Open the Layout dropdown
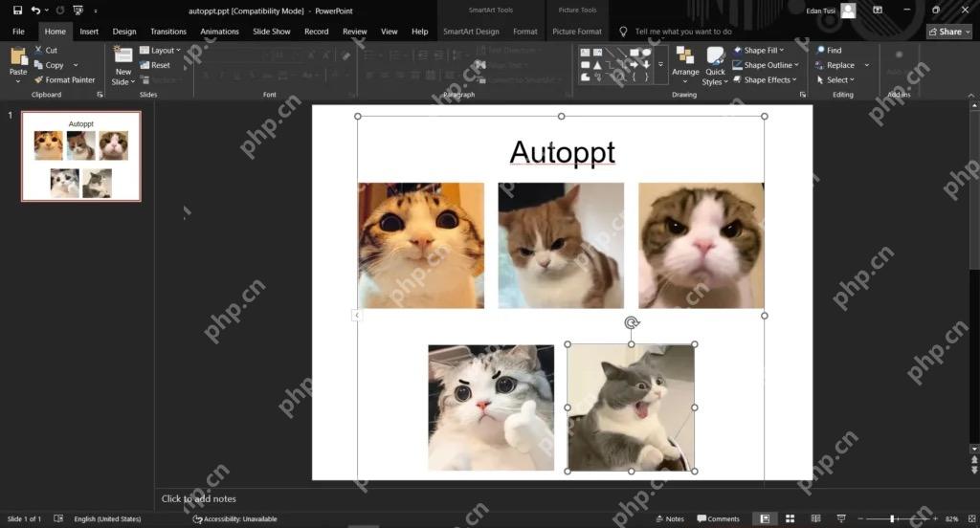The height and width of the screenshot is (528, 980). point(160,50)
